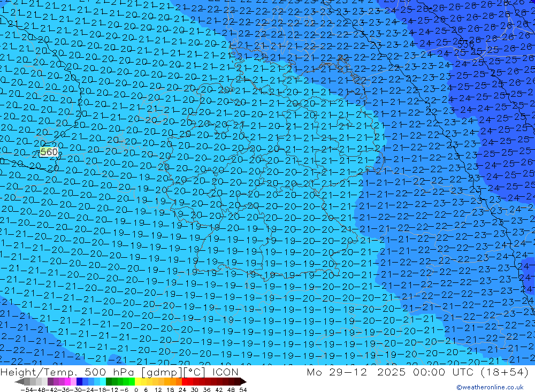Click the '[°C]' unit label in the title
535x392 pixels.
coord(195,372)
